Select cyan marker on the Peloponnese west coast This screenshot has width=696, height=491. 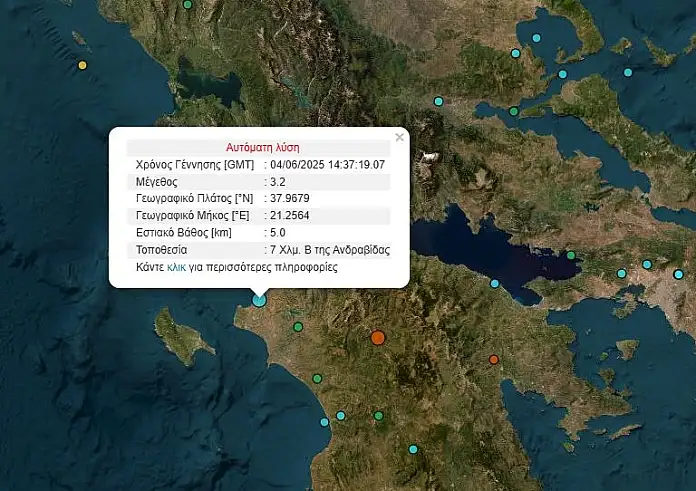click(325, 422)
